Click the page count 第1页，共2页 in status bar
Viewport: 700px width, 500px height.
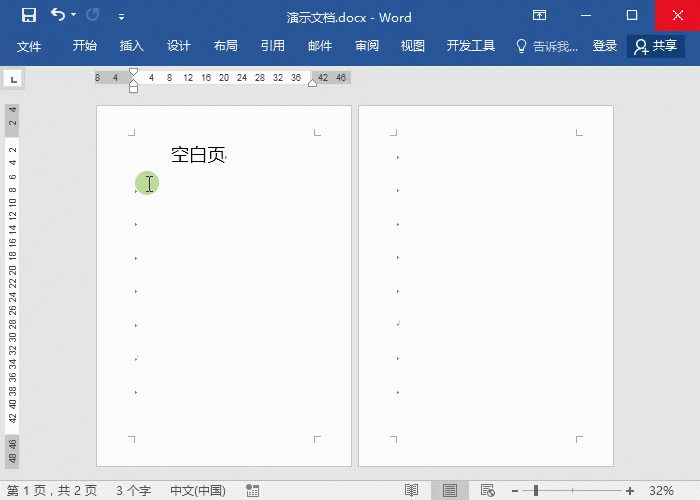[52, 491]
